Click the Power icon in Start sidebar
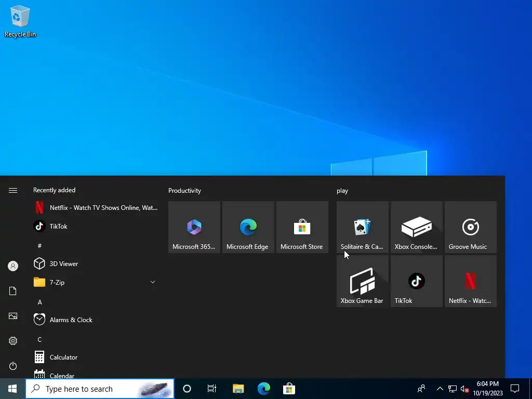 pos(13,366)
